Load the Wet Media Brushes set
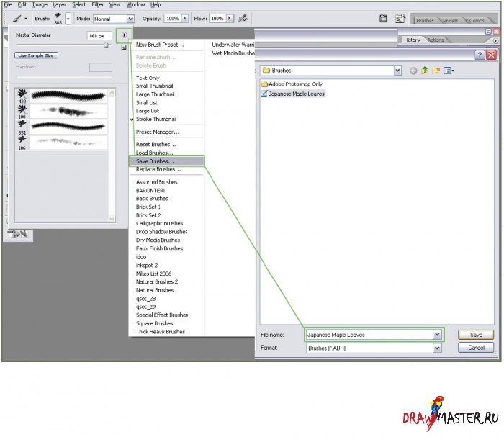 [x=233, y=53]
